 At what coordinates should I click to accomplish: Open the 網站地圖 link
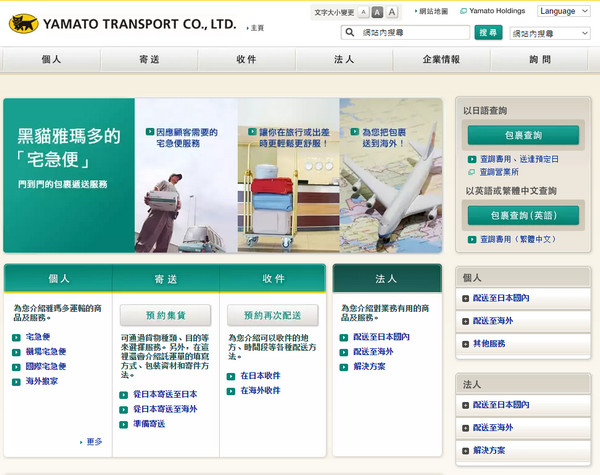coord(432,11)
